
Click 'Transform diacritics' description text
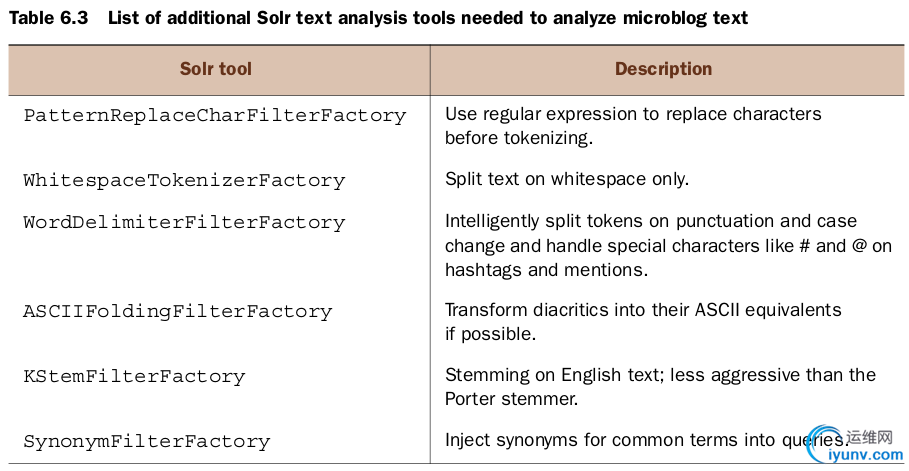coord(643,321)
